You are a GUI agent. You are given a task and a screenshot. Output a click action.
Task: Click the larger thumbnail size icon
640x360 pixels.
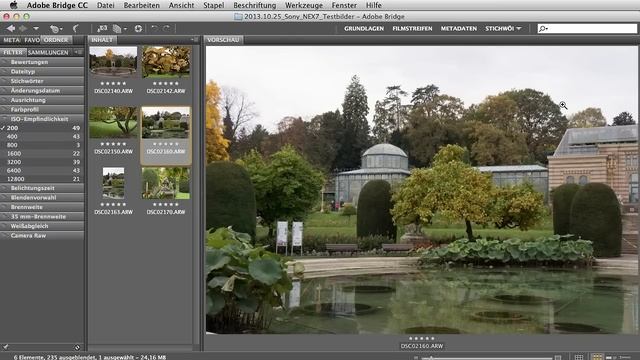[558, 358]
